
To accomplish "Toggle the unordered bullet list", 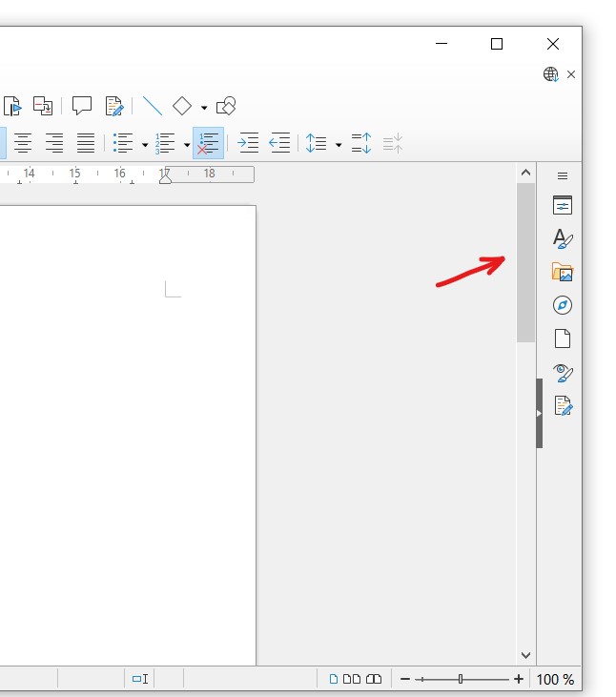I will (x=123, y=143).
